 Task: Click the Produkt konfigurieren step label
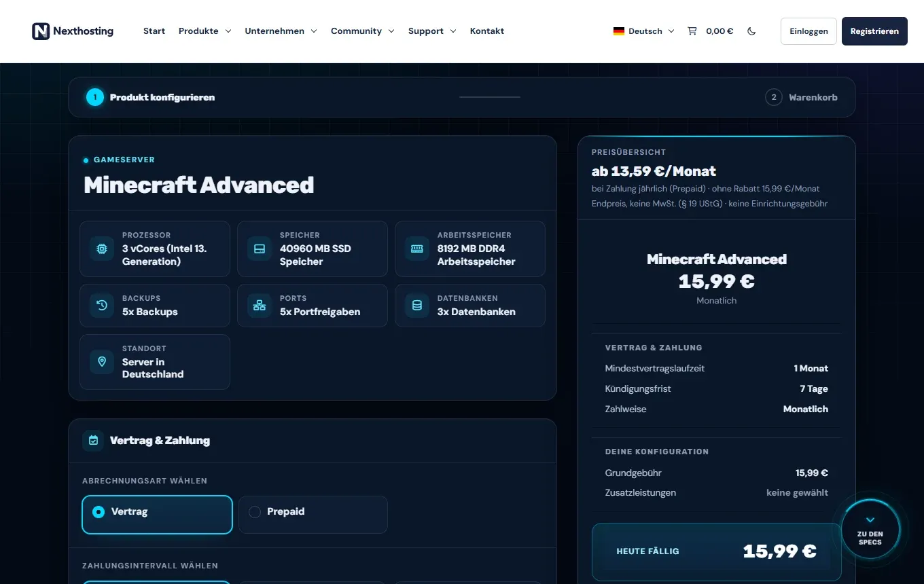pyautogui.click(x=162, y=97)
